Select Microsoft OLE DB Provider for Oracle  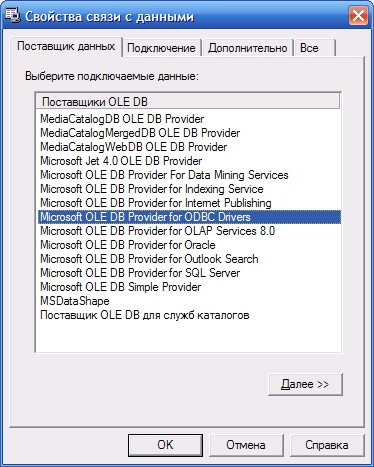click(128, 245)
